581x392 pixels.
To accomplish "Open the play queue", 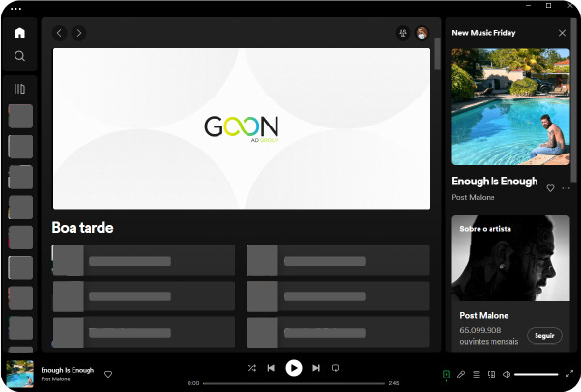I will pos(476,374).
